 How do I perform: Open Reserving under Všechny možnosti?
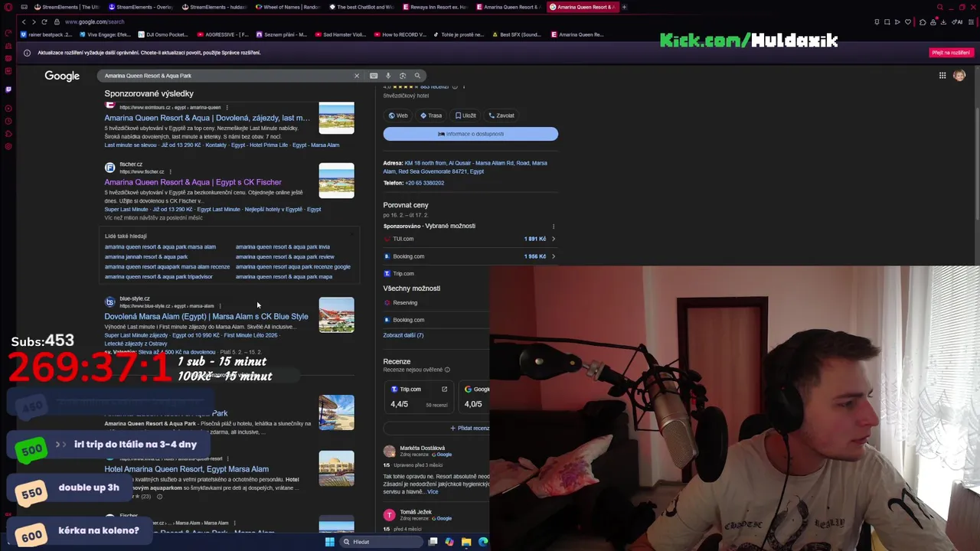tap(404, 302)
